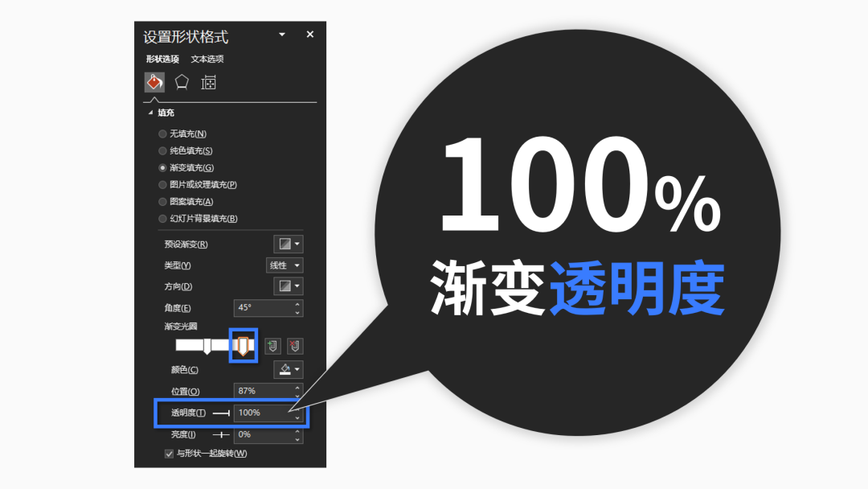Viewport: 868px width, 489px height.
Task: Open the Effects pentagon icon tab
Action: pos(182,82)
